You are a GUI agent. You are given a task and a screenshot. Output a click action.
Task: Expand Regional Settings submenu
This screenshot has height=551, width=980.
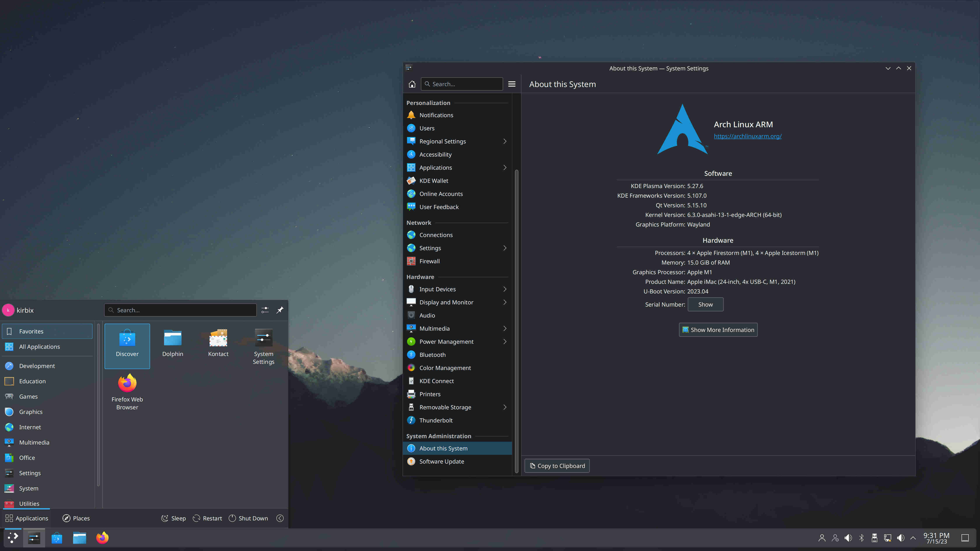tap(505, 141)
